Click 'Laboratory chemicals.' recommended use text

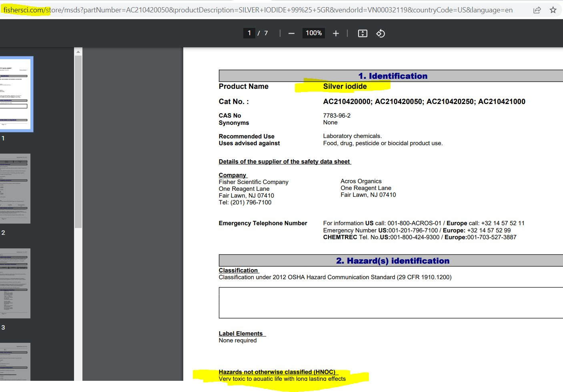pos(352,136)
